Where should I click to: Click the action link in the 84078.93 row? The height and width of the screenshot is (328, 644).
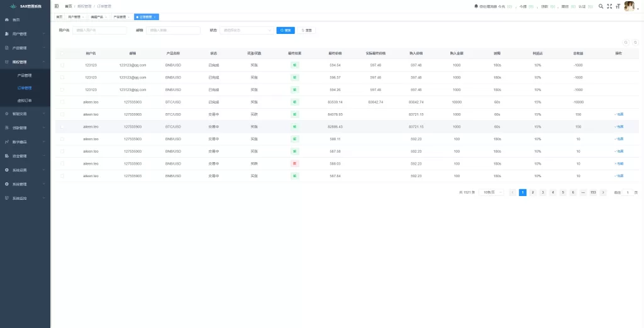click(619, 114)
